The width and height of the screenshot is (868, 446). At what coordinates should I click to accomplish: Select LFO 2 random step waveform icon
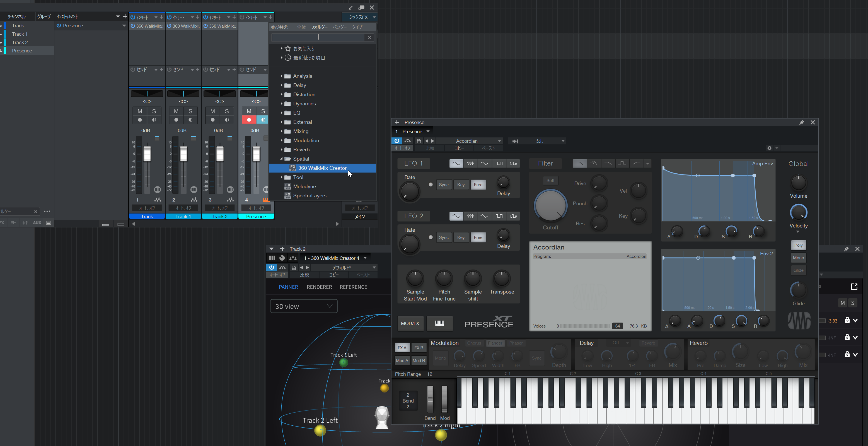tap(513, 216)
